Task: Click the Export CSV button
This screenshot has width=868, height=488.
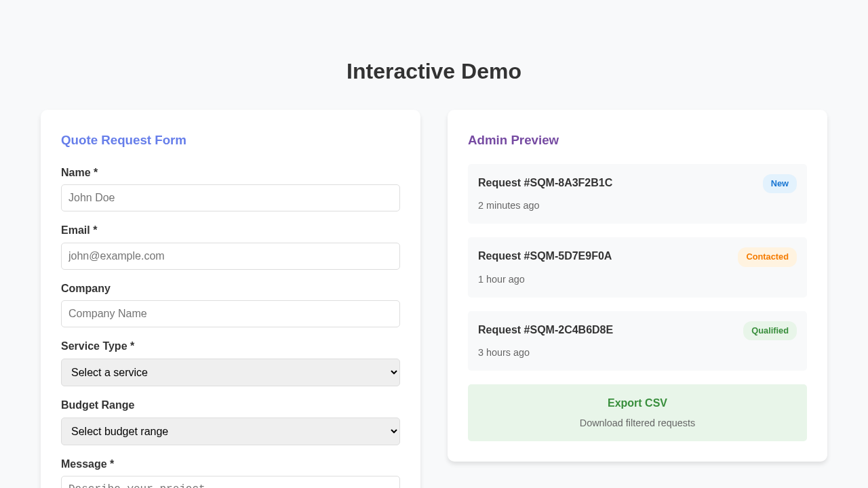Action: 637,413
